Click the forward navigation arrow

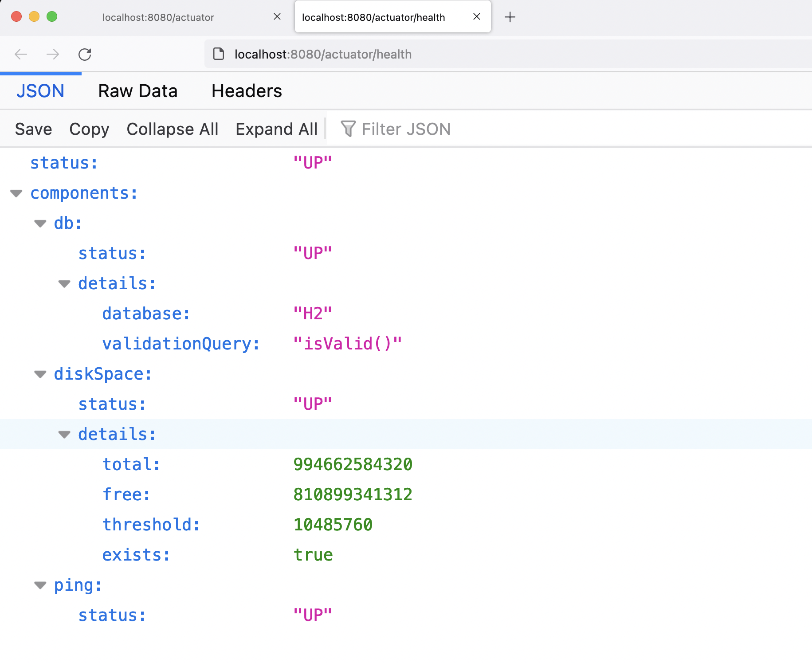(x=52, y=54)
